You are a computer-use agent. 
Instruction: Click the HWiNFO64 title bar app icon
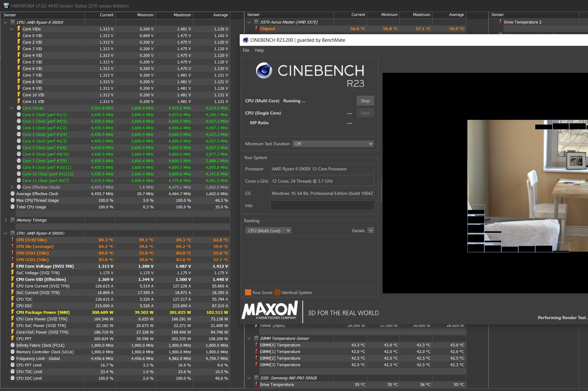[x=6, y=6]
